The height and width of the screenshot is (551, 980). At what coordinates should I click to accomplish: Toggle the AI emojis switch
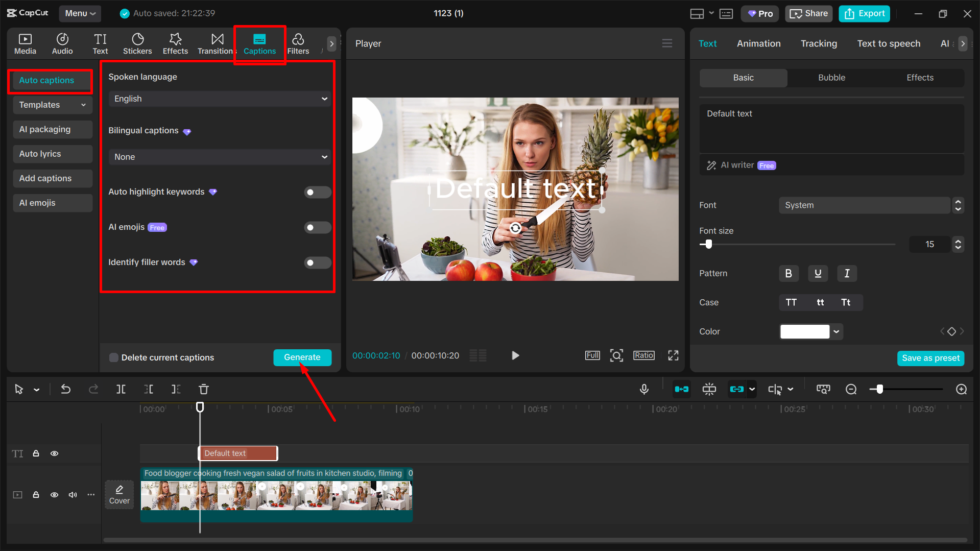tap(318, 227)
